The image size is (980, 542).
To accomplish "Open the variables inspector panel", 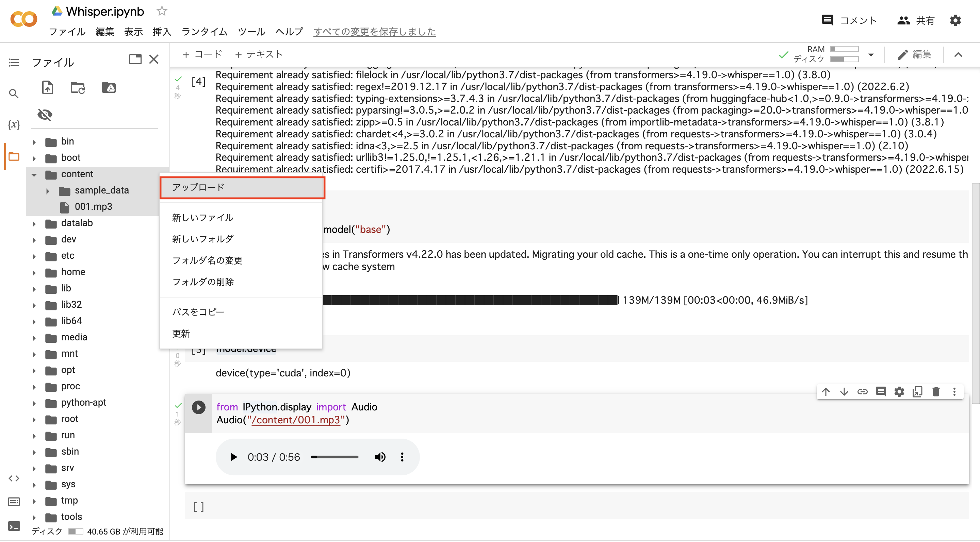I will coord(14,124).
